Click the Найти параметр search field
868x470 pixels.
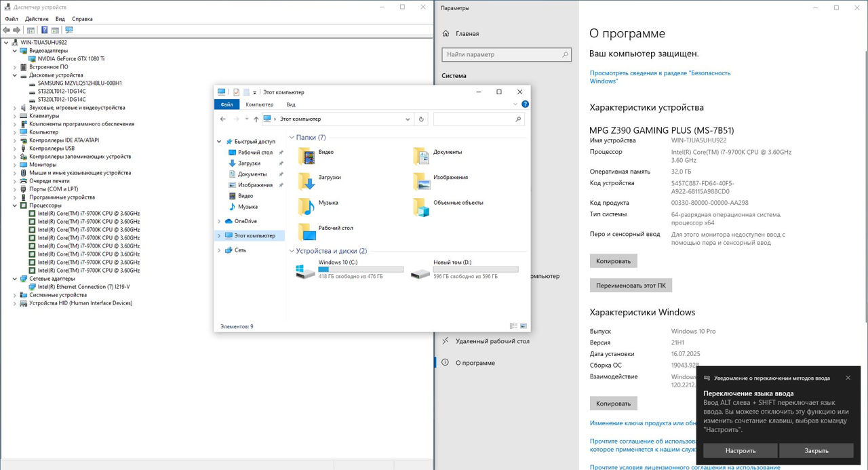coord(507,54)
